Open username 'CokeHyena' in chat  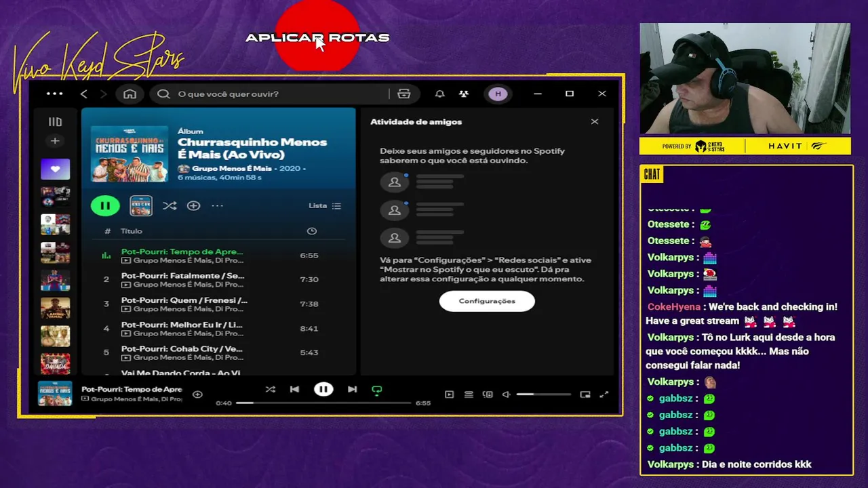click(675, 307)
